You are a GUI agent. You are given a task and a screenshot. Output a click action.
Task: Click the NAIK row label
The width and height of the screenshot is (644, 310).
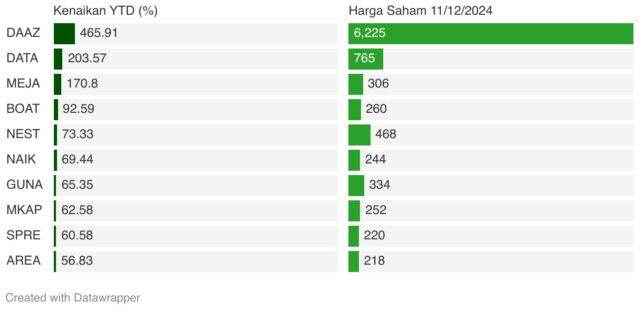point(22,160)
